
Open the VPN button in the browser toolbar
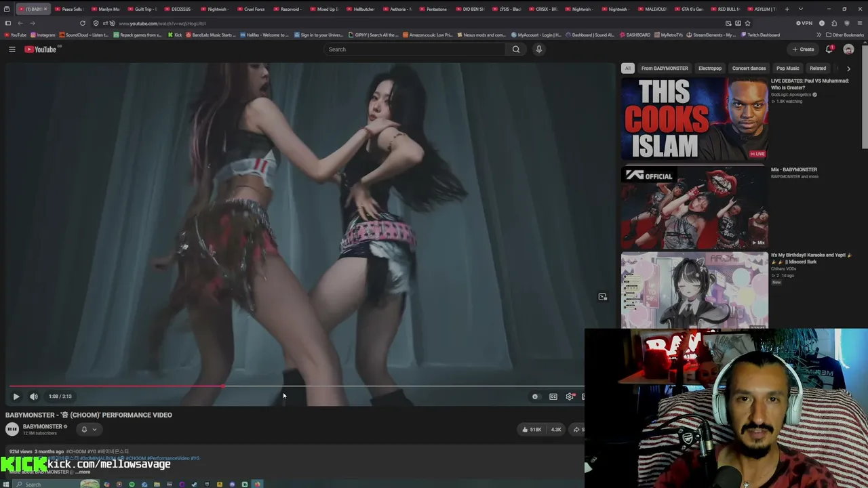[x=805, y=23]
